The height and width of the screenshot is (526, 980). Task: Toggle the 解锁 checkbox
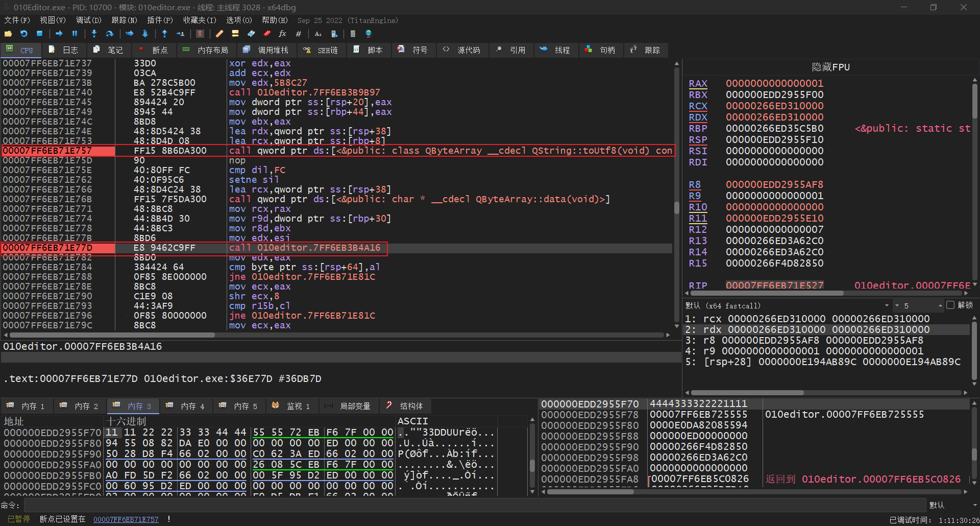click(950, 305)
